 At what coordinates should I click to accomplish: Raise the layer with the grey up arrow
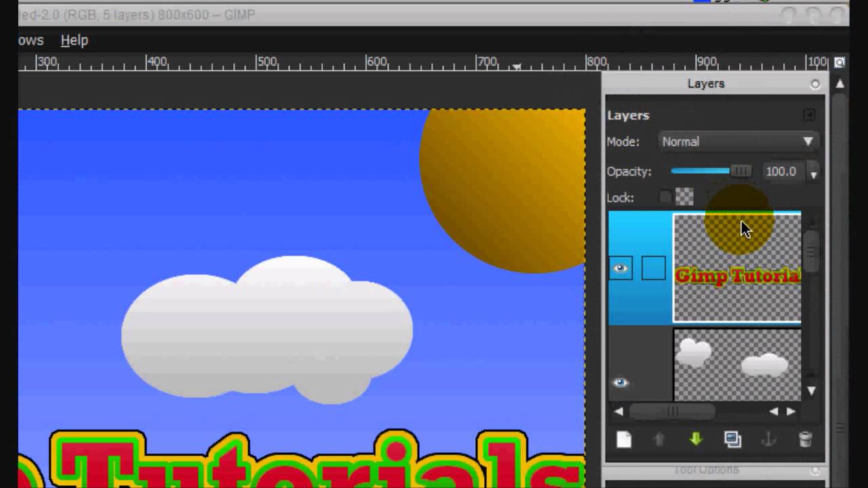(659, 440)
